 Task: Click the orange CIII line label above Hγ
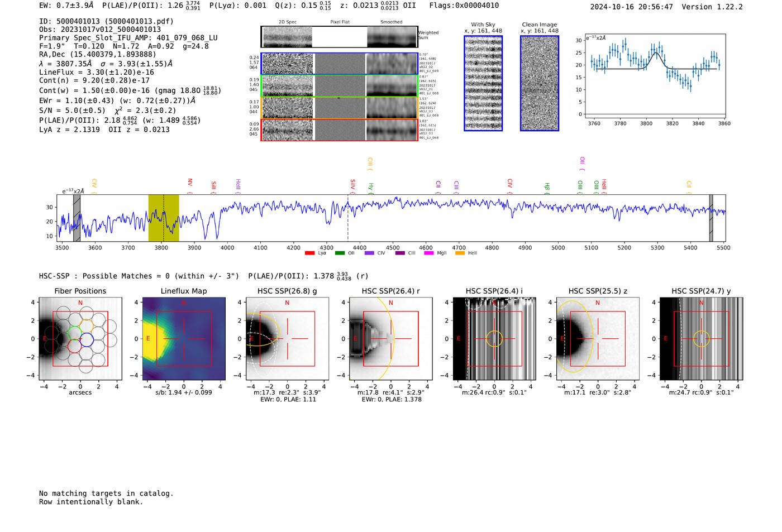click(x=370, y=164)
